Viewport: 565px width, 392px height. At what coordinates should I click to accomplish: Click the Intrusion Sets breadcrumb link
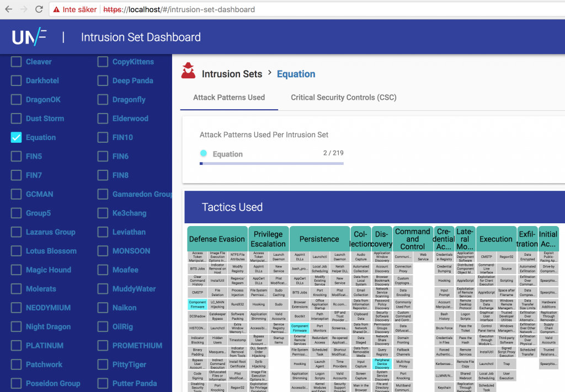[232, 74]
